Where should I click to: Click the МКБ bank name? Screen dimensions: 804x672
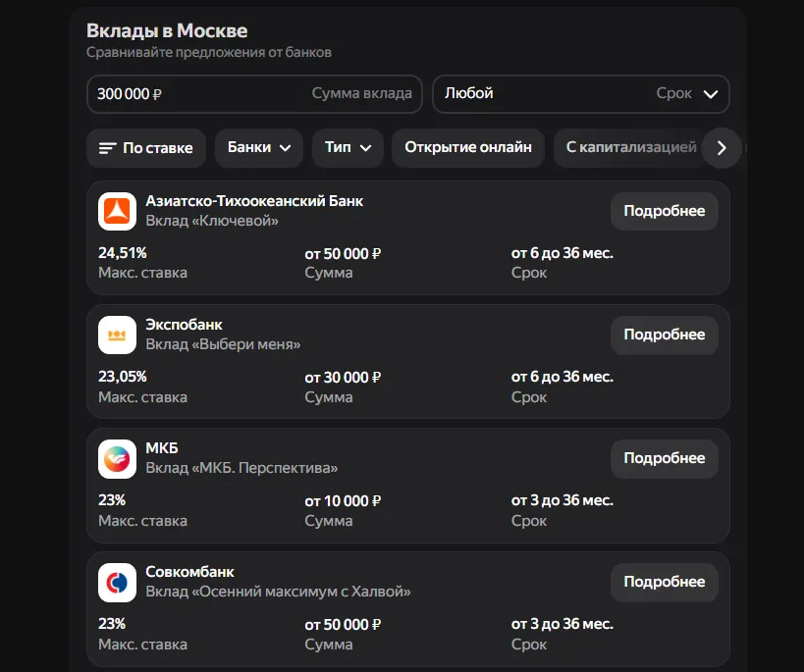coord(162,448)
